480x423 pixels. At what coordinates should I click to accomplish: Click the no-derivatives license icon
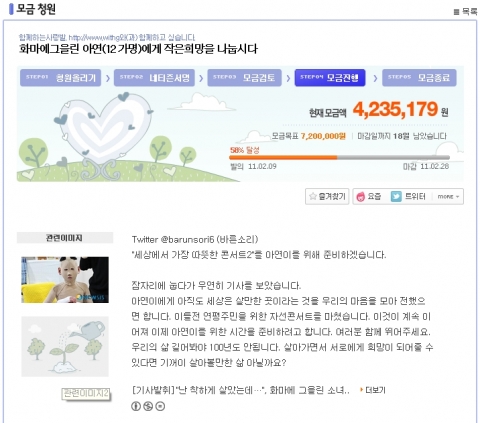(x=160, y=406)
